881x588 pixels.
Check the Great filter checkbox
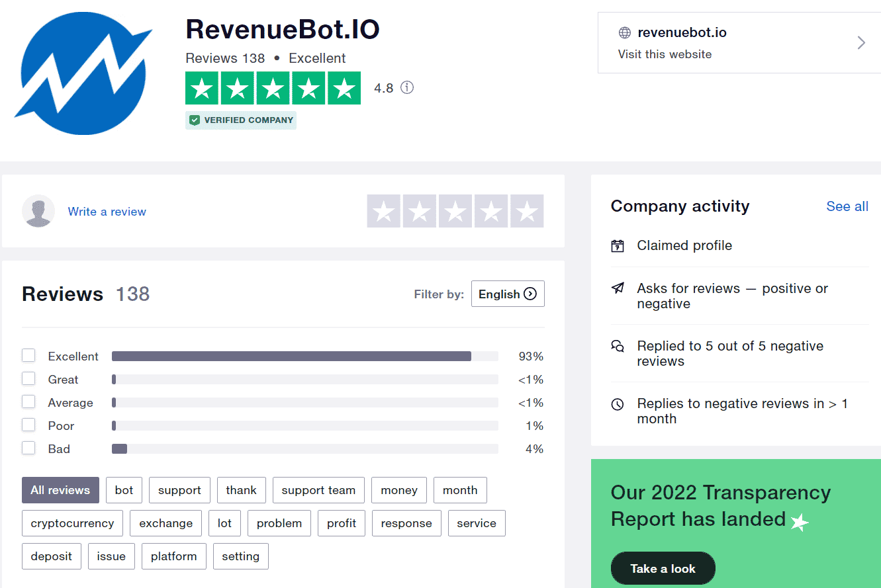pyautogui.click(x=28, y=379)
